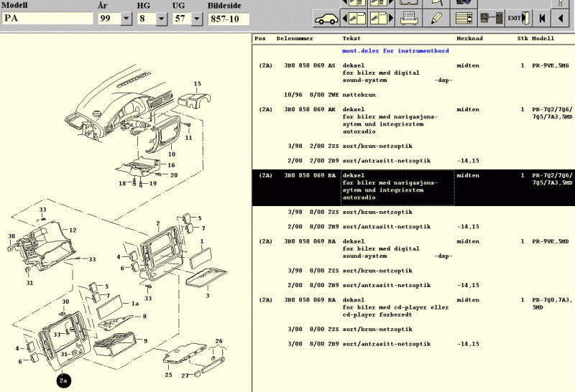The width and height of the screenshot is (575, 392).
Task: Click the printer icon
Action: click(410, 17)
